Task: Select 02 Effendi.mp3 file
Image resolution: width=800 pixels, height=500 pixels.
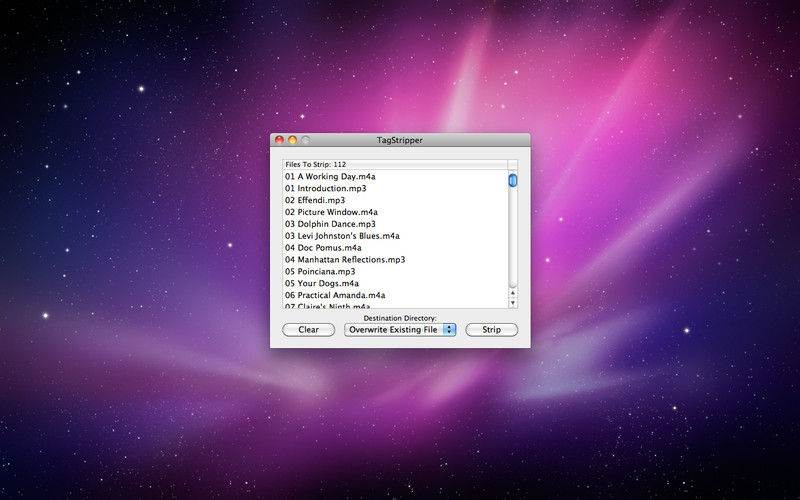Action: coord(395,200)
